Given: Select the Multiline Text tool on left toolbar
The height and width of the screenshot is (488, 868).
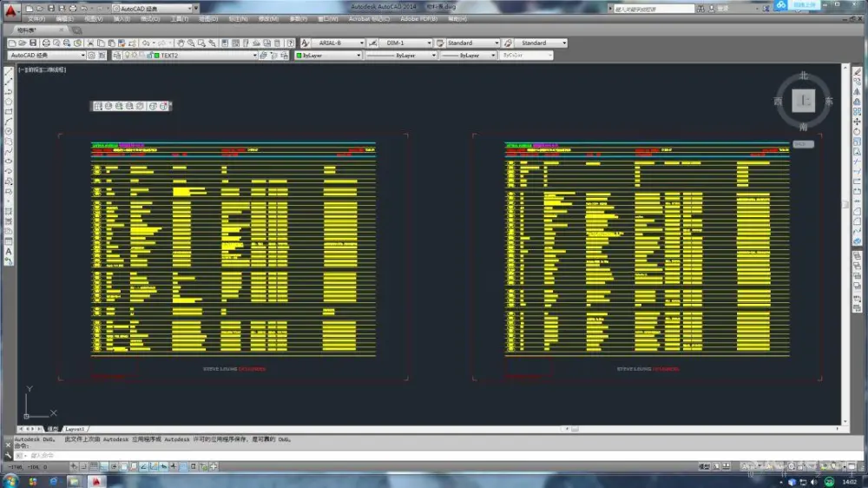Looking at the screenshot, I should [9, 252].
